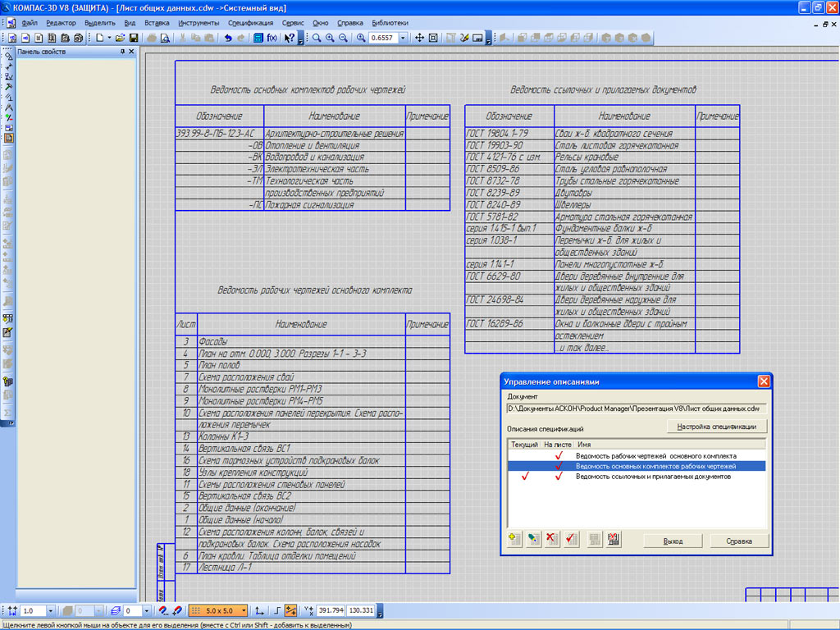840x630 pixels.
Task: Click the show-all fit view icon
Action: point(433,38)
